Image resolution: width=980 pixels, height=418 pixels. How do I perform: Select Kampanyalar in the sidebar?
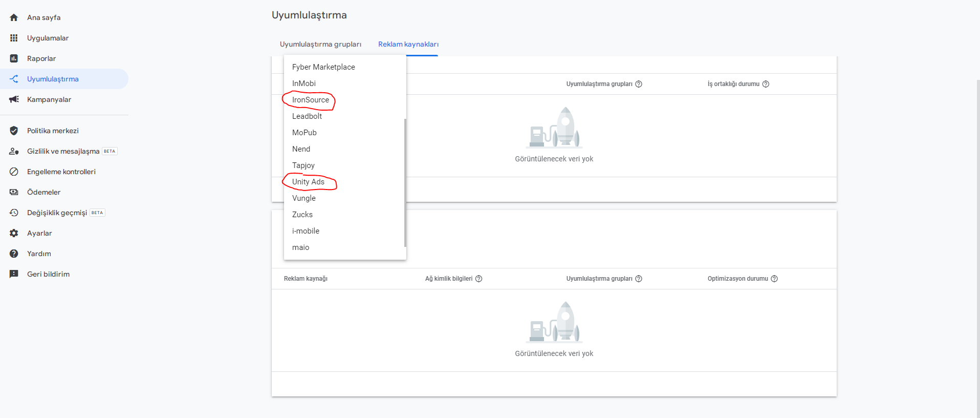click(64, 99)
